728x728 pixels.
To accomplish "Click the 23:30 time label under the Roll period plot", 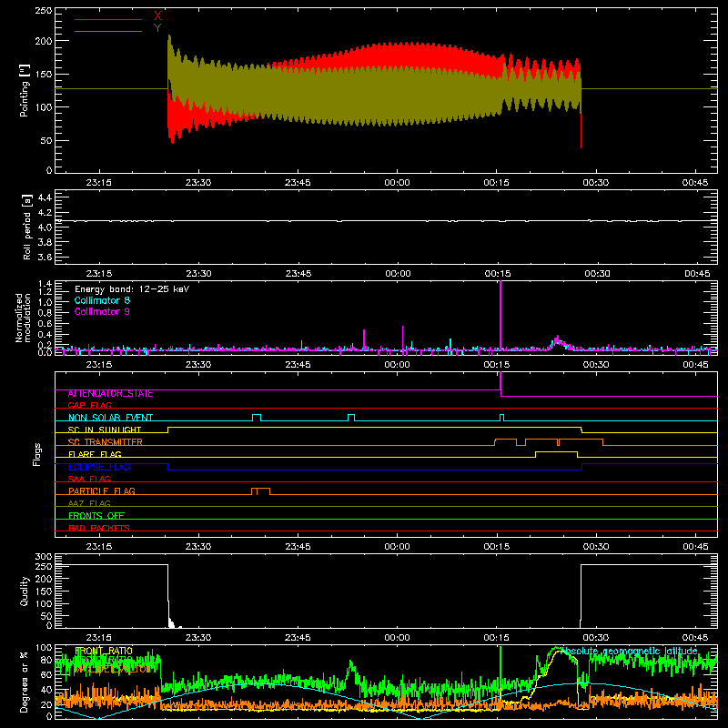I will click(x=198, y=274).
